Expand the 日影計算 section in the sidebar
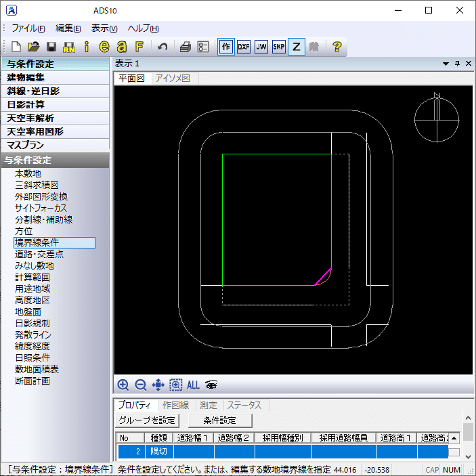This screenshot has width=476, height=476. click(56, 104)
